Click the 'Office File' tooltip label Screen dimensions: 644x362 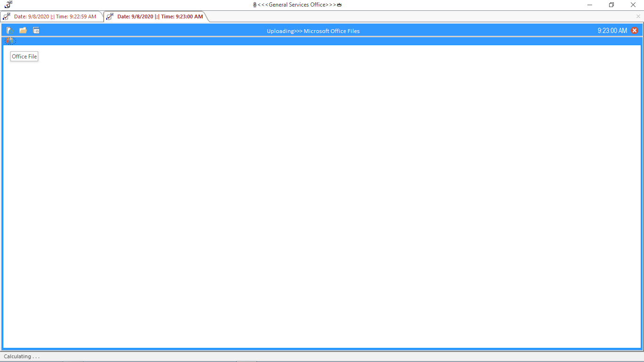pos(24,57)
